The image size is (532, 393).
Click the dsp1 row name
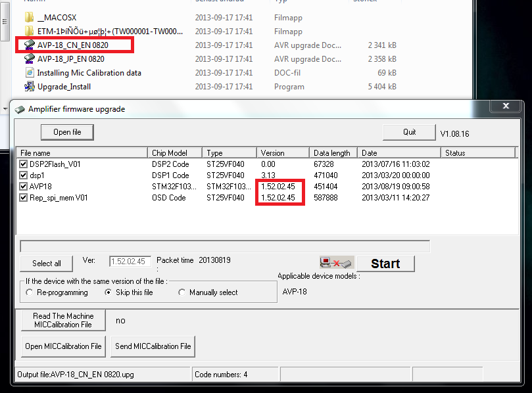point(37,175)
